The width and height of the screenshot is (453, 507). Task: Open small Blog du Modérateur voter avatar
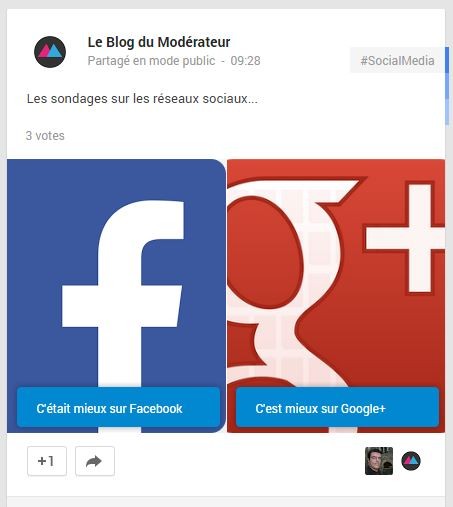411,461
